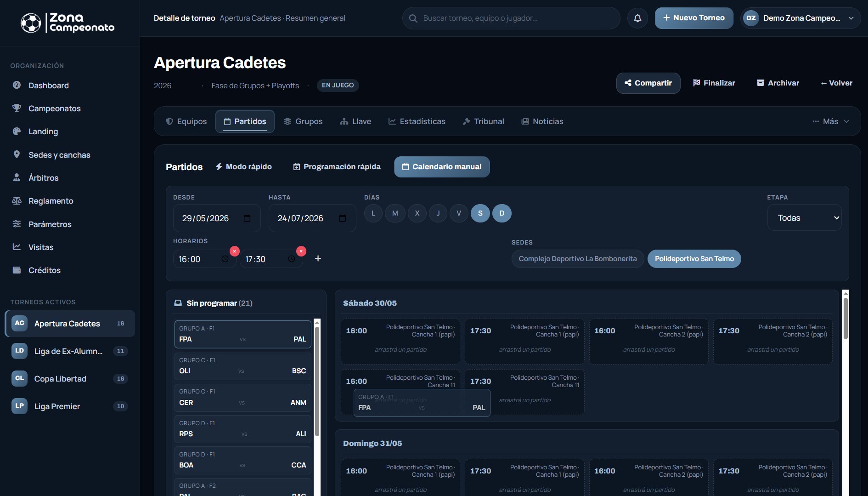Toggle Wednesday (X) day filter
This screenshot has width=868, height=496.
[417, 213]
